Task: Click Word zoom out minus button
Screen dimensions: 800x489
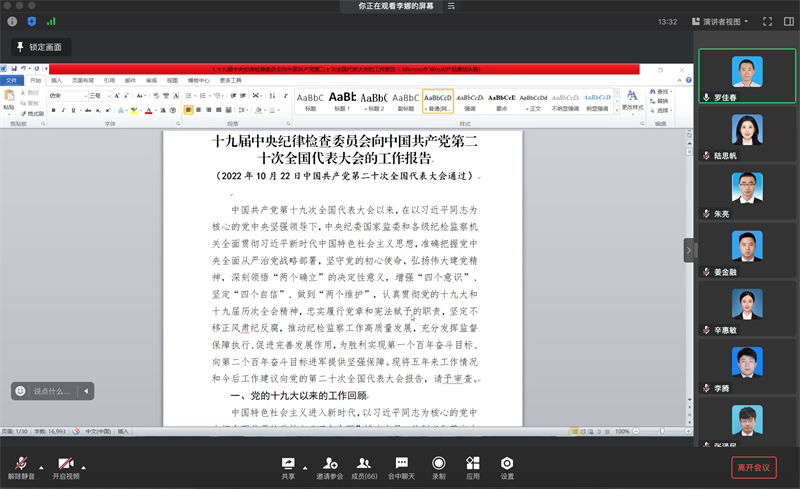Action: (636, 431)
